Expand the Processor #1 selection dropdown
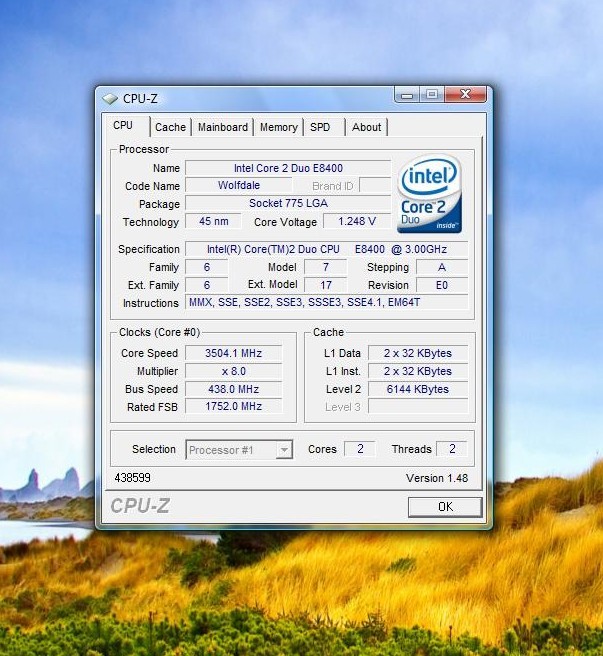 (284, 450)
